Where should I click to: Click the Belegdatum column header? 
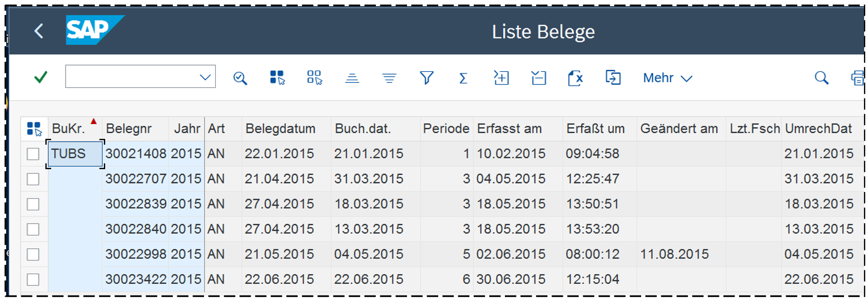[280, 129]
